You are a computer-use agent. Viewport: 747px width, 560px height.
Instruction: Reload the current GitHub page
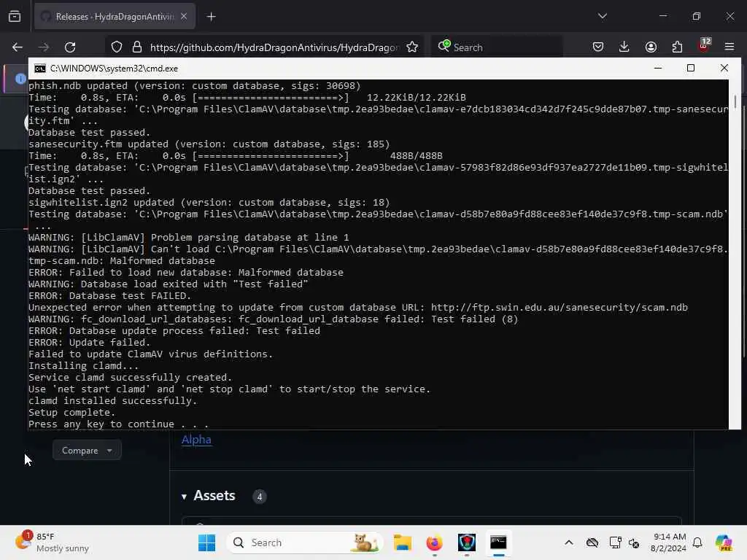(x=70, y=47)
